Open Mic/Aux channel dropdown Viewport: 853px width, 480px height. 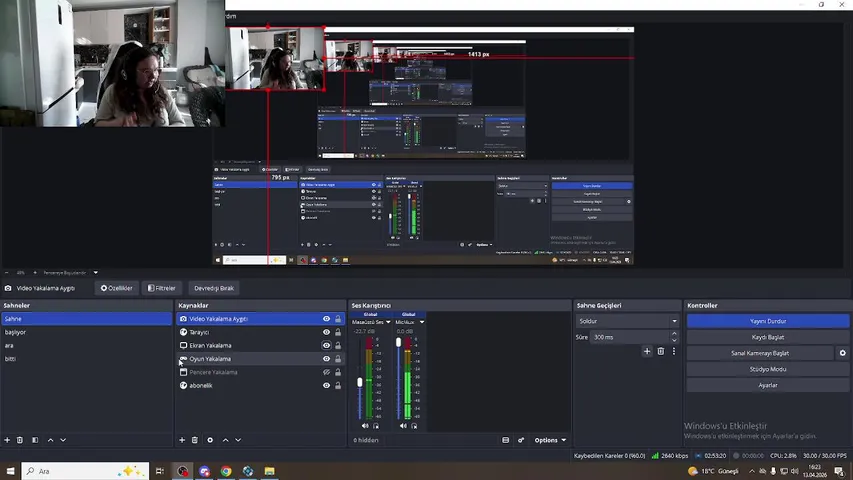422,322
